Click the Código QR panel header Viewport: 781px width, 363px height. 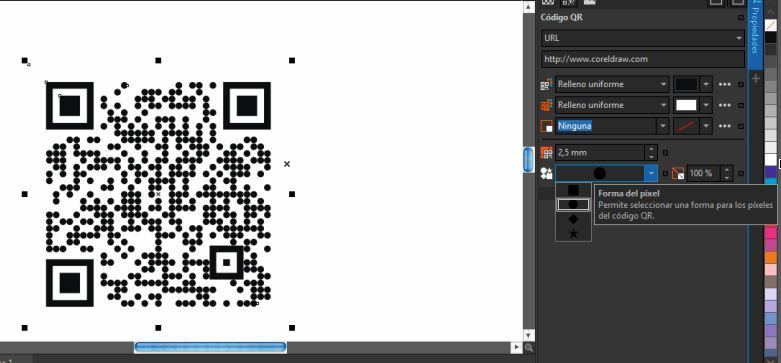click(561, 17)
